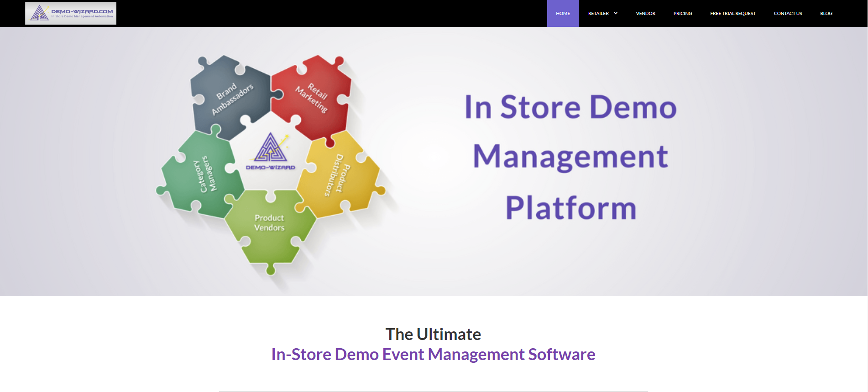Screen dimensions: 868x392
Task: Click the center Demo-Wizard maze logo
Action: pyautogui.click(x=271, y=152)
